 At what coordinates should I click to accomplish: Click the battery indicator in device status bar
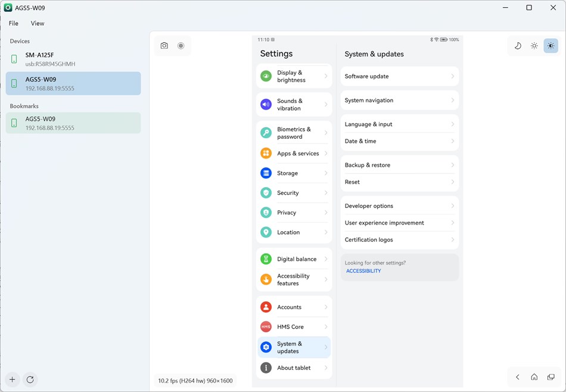pos(444,40)
